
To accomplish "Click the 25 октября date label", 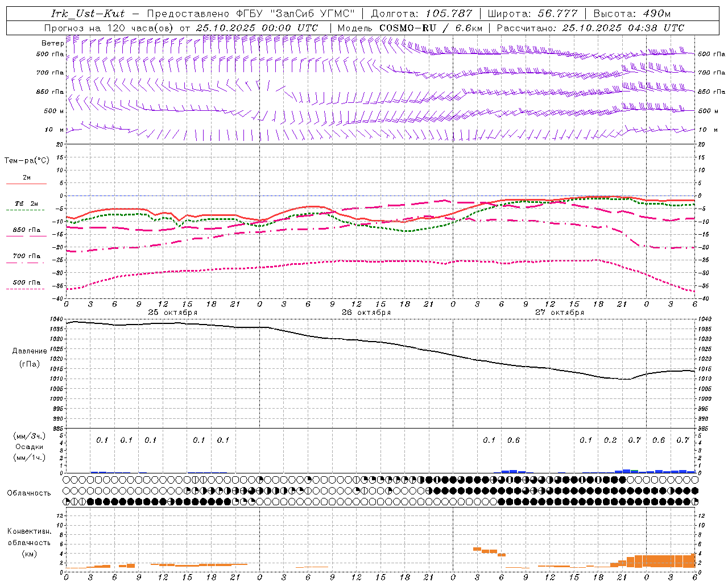I will [x=172, y=313].
